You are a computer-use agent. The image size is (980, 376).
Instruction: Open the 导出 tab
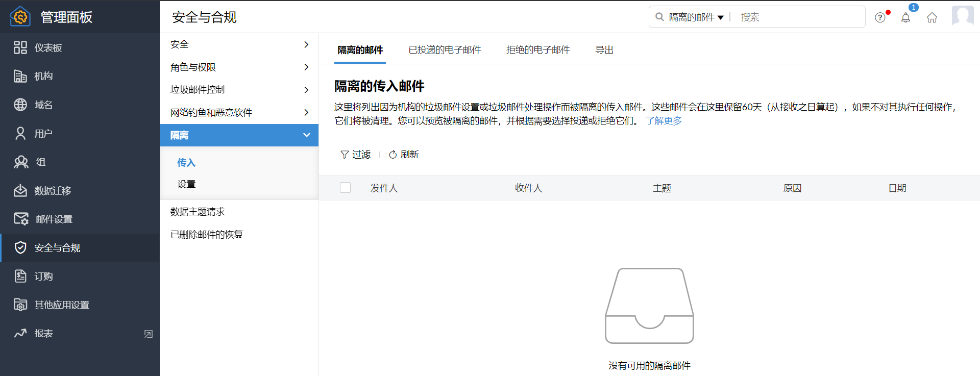604,49
